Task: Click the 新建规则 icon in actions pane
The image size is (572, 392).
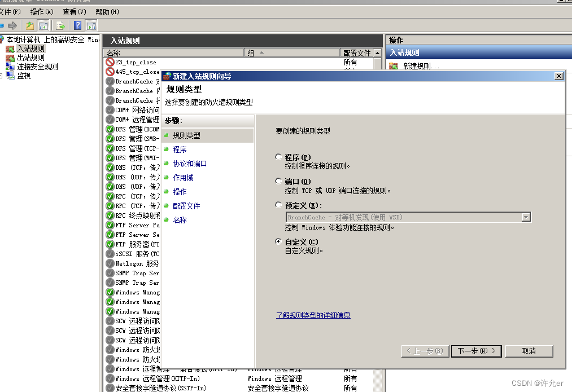Action: point(394,67)
